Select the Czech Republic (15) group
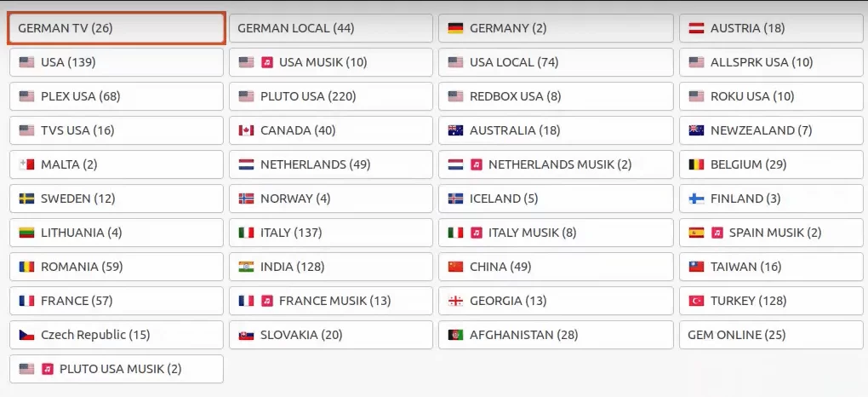The image size is (868, 397). click(117, 335)
